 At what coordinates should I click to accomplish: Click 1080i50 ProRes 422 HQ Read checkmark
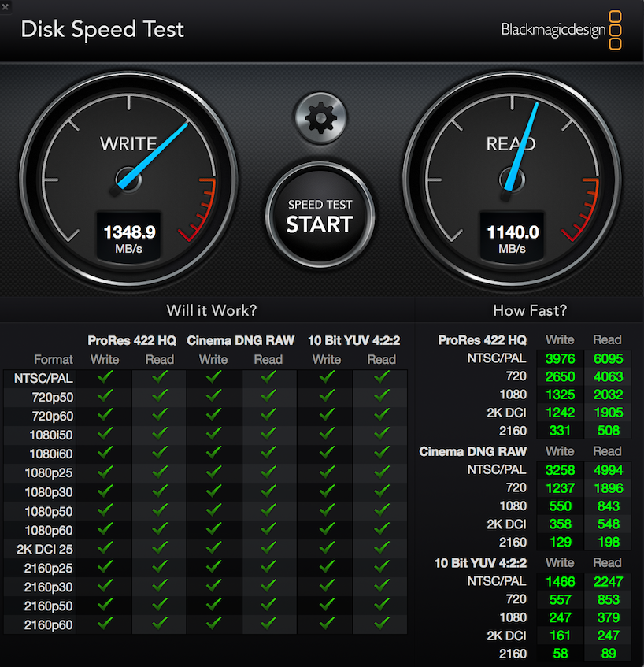[160, 434]
